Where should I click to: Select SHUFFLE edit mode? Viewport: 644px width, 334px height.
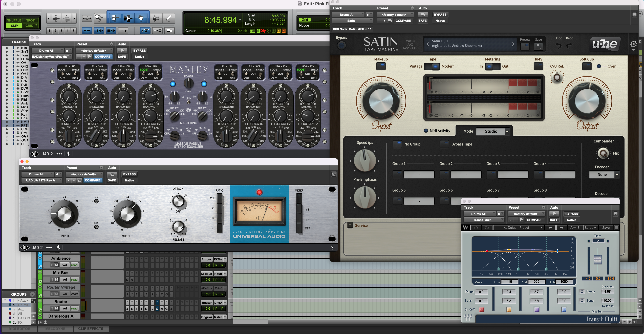[x=14, y=20]
